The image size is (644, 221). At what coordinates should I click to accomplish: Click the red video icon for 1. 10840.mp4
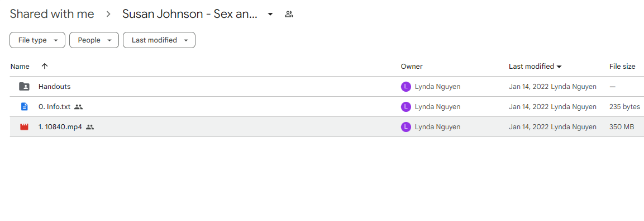24,127
